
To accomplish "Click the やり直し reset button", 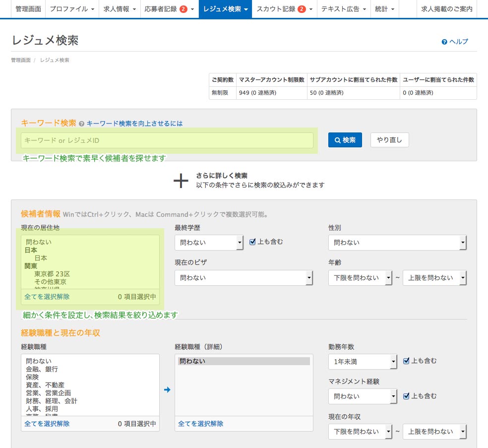I will click(390, 140).
